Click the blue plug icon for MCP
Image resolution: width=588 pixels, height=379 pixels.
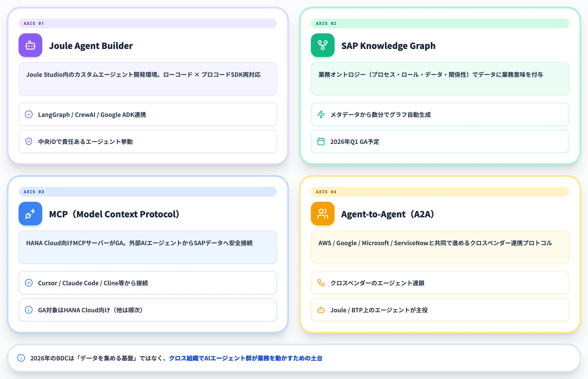click(30, 214)
